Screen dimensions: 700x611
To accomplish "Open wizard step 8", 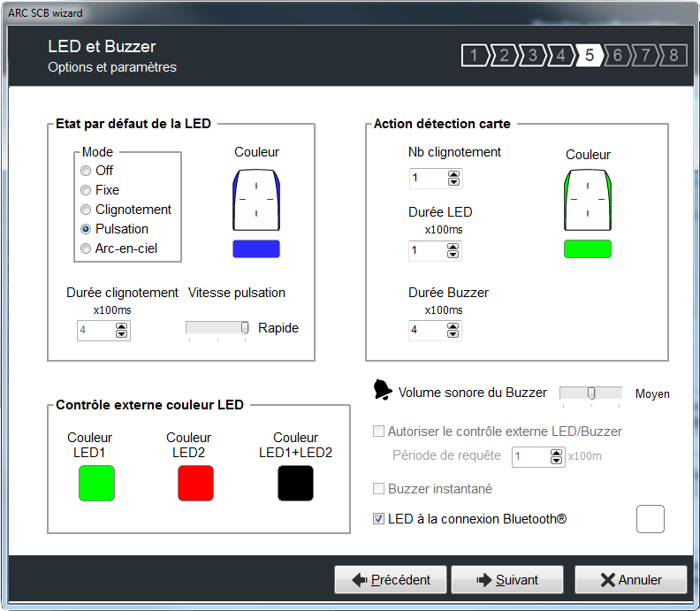I will tap(673, 56).
